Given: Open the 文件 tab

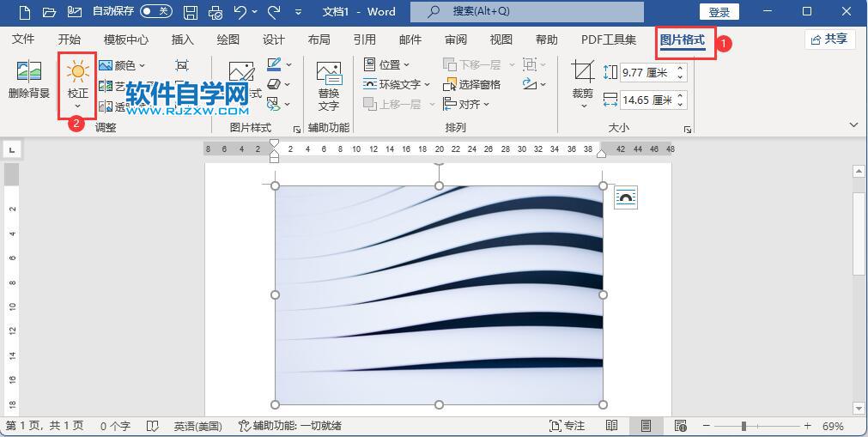Looking at the screenshot, I should [23, 39].
